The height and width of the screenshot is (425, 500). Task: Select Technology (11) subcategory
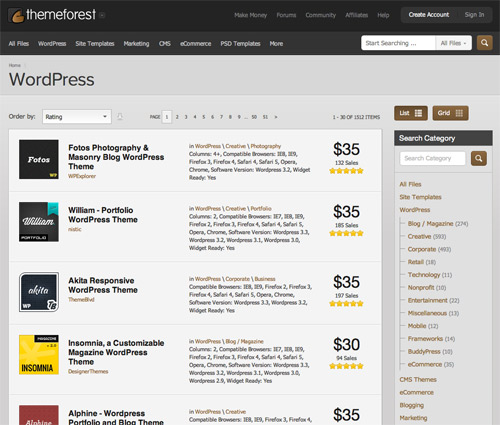click(x=430, y=275)
